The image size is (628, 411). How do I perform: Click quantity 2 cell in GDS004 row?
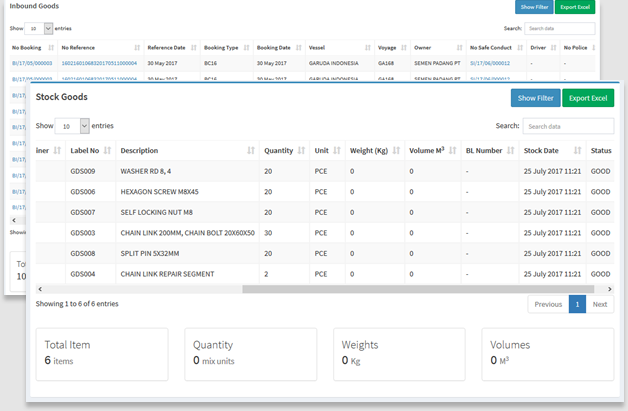pyautogui.click(x=284, y=274)
